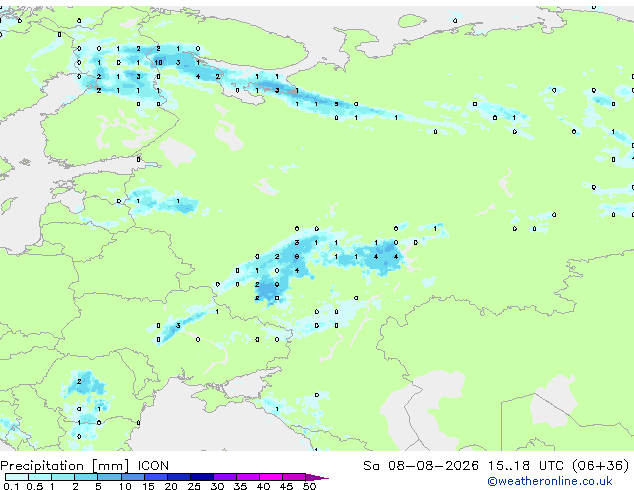Click the over-50 arrow tip of the legend
Viewport: 634px width, 490px height.
pyautogui.click(x=317, y=477)
